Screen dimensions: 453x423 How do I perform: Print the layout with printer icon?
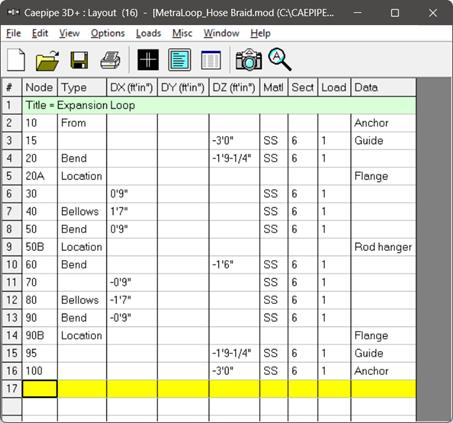coord(110,60)
